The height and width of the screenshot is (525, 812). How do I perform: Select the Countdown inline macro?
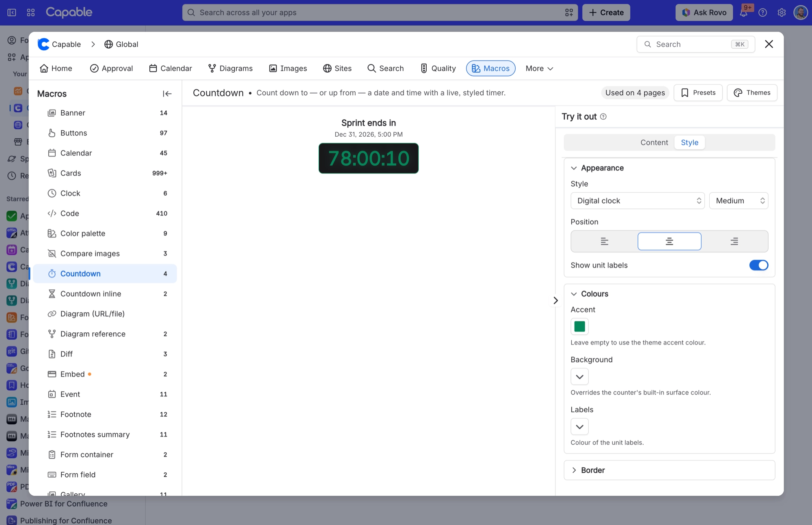[x=105, y=294]
